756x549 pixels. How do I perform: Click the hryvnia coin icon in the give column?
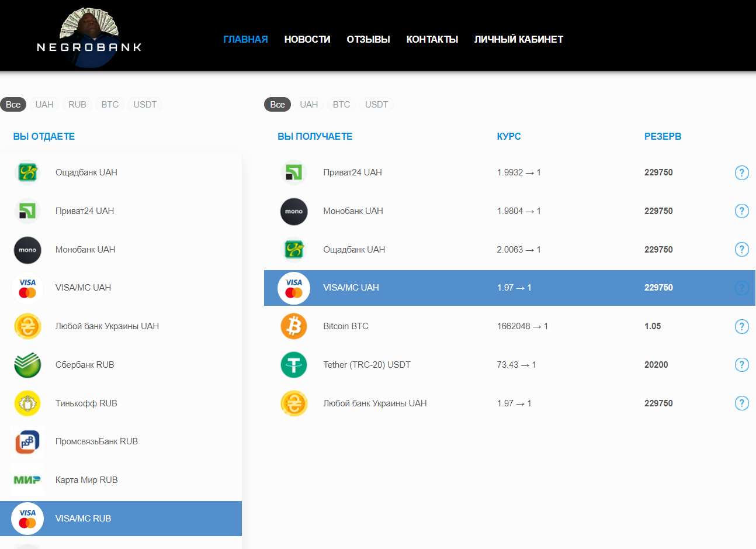click(x=27, y=326)
